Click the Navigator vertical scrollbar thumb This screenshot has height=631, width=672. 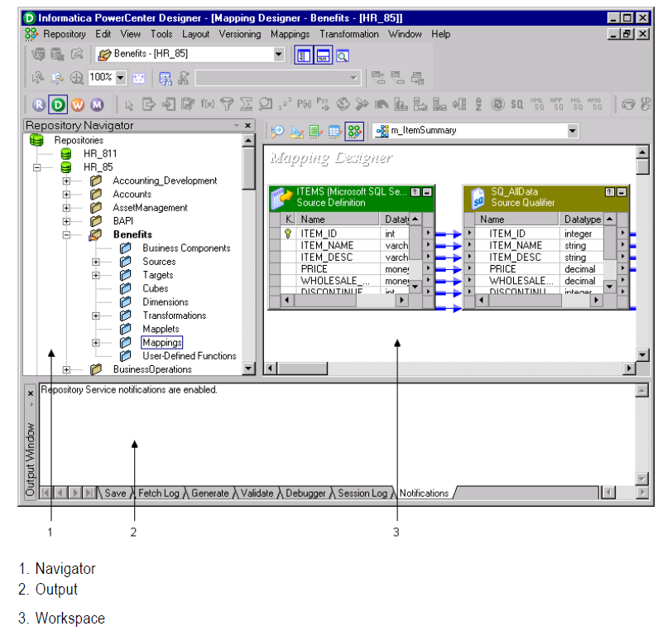(248, 168)
